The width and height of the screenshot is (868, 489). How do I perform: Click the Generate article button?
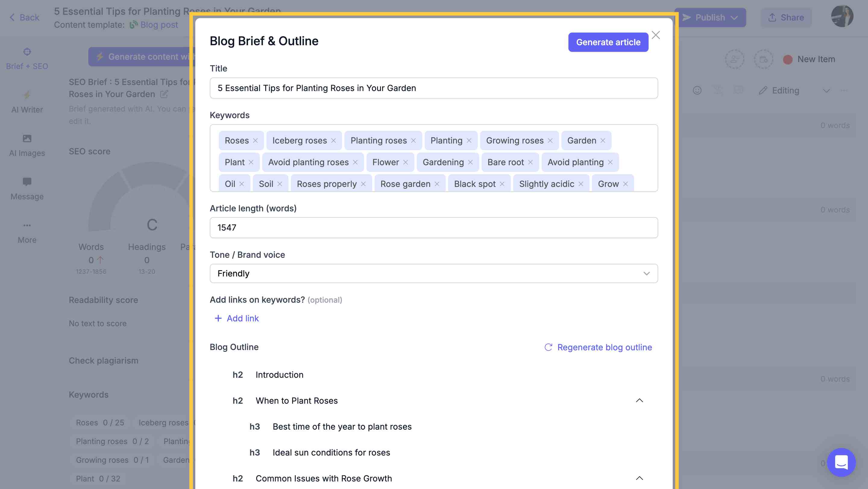(608, 42)
